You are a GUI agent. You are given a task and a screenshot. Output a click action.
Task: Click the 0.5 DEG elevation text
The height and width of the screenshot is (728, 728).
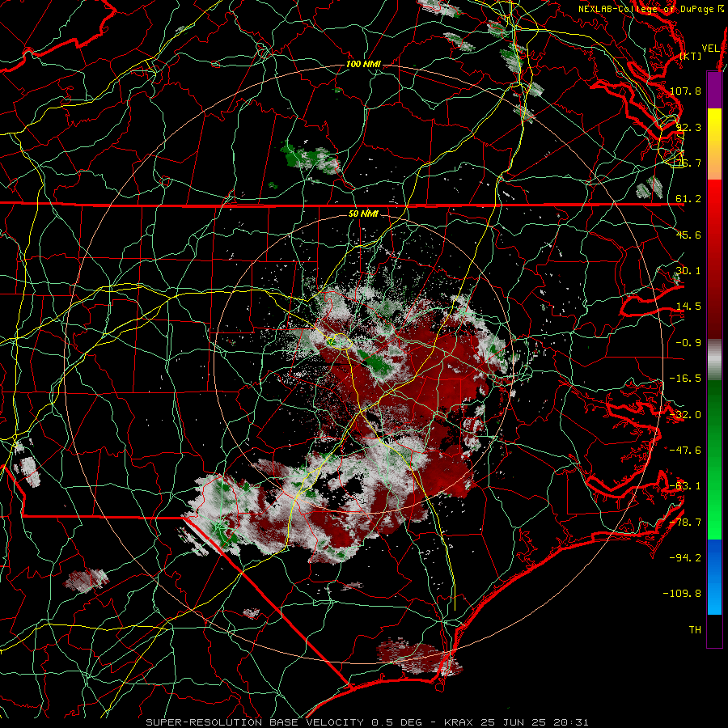396,722
